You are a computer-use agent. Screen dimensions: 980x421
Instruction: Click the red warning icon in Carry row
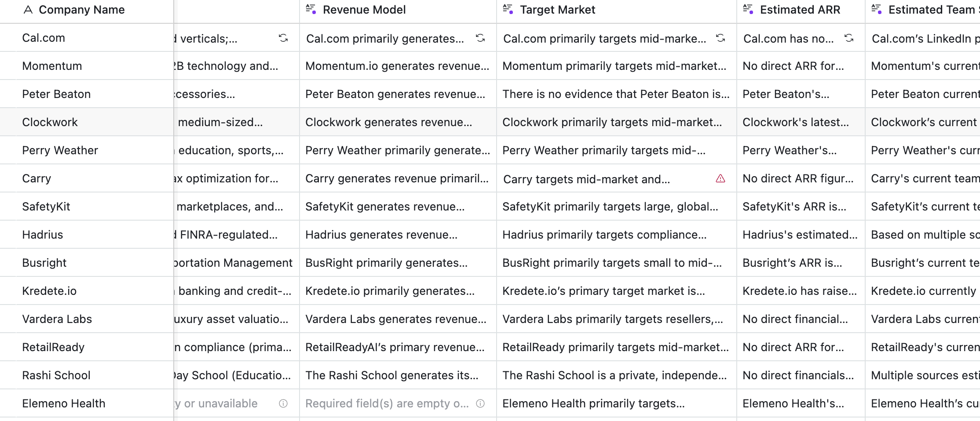(720, 178)
